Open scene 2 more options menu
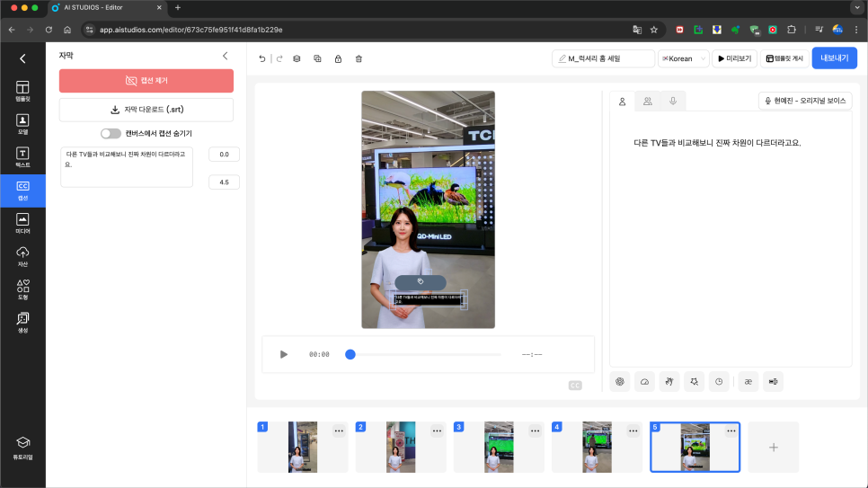The height and width of the screenshot is (488, 868). coord(437,431)
